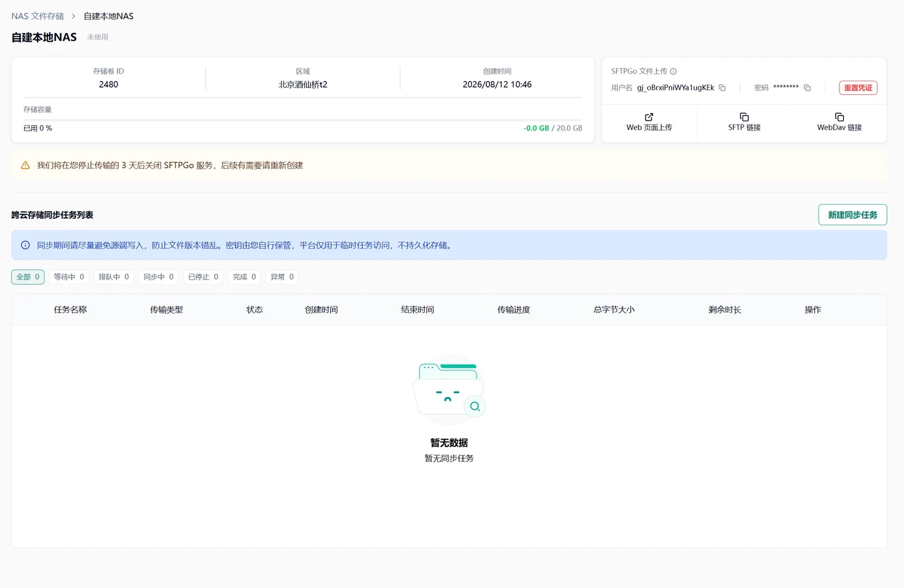
Task: Select the 异常 filter tab
Action: 282,277
